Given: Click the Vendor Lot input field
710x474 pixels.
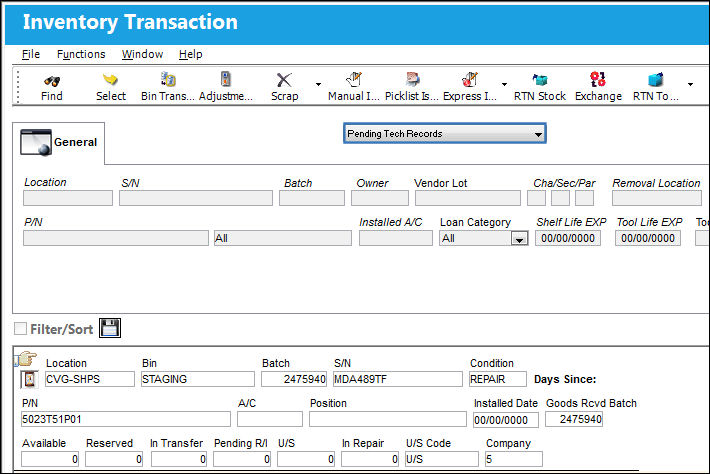Looking at the screenshot, I should click(x=468, y=198).
